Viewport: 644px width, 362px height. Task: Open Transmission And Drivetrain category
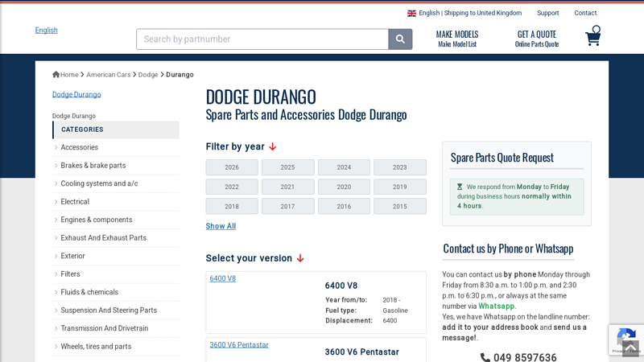(105, 328)
